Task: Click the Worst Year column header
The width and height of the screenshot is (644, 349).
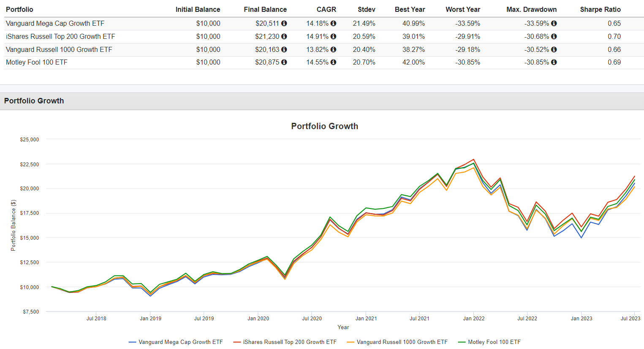Action: click(x=463, y=9)
